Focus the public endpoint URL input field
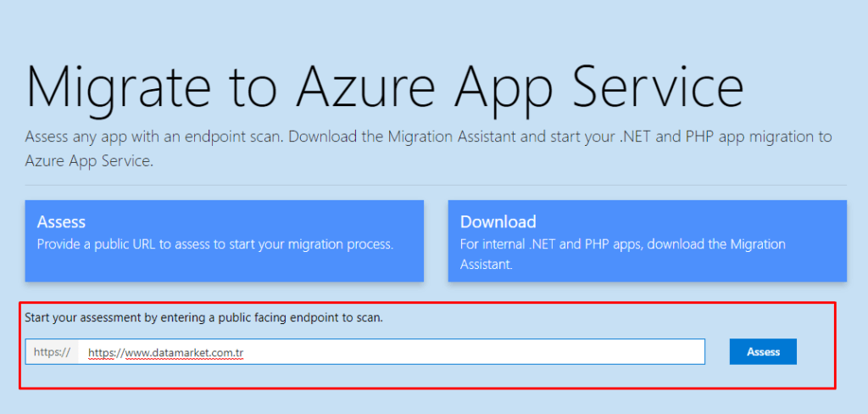This screenshot has height=414, width=868. coord(392,352)
